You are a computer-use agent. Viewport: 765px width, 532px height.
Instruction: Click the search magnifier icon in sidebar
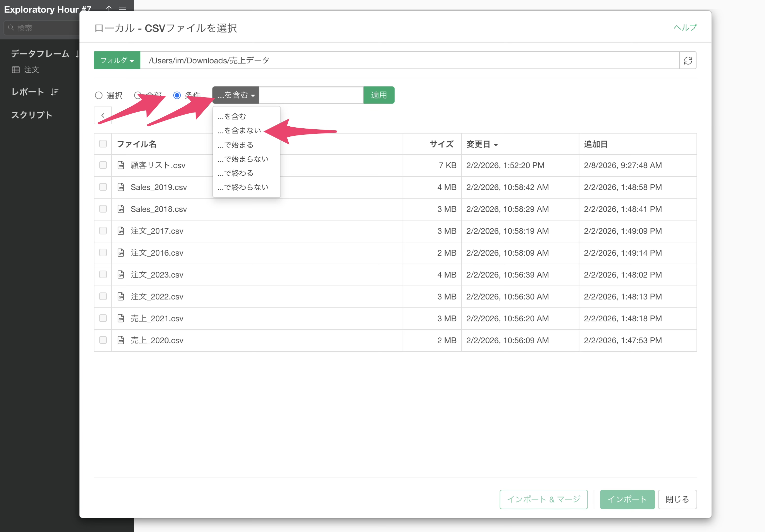tap(11, 28)
